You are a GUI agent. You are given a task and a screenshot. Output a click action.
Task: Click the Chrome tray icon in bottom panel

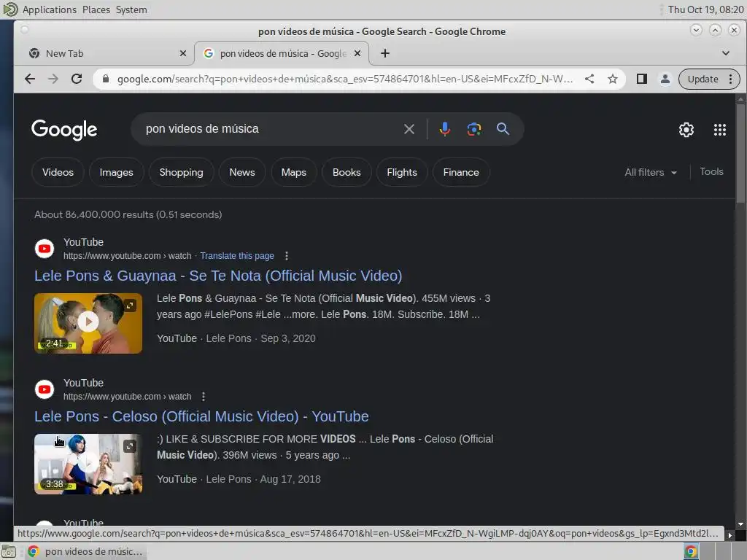click(x=690, y=551)
